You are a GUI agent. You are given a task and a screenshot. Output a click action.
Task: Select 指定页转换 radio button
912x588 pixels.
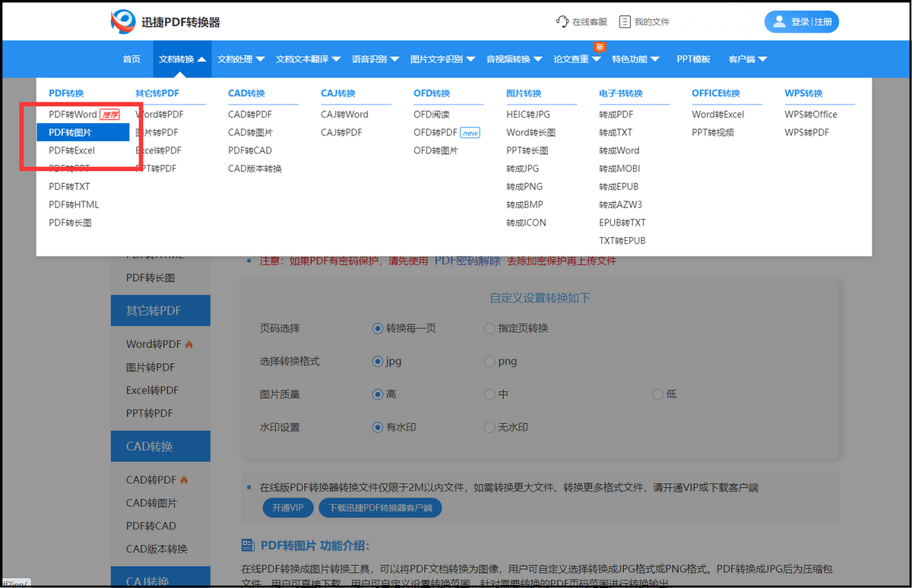point(489,328)
